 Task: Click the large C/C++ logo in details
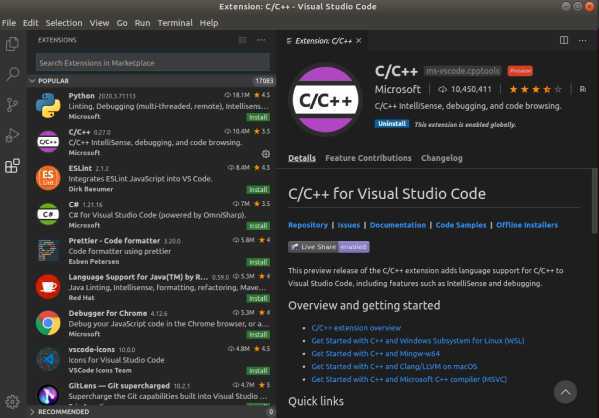click(325, 100)
